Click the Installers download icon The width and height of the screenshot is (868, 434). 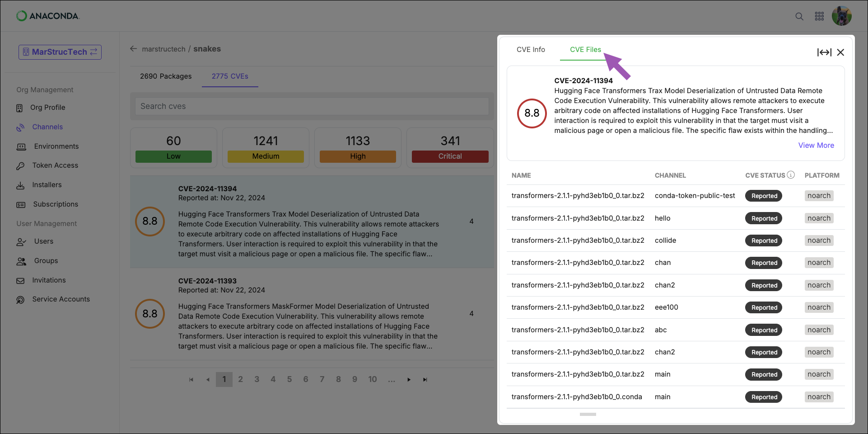coord(20,185)
